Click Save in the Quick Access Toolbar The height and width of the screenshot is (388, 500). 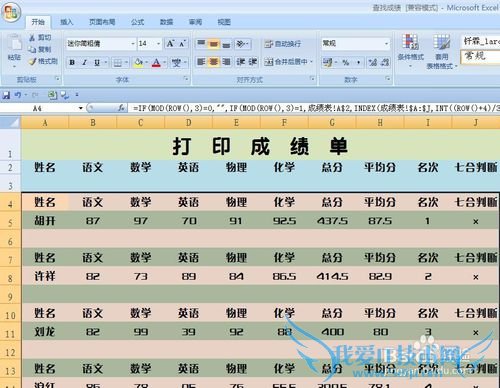(6, 95)
